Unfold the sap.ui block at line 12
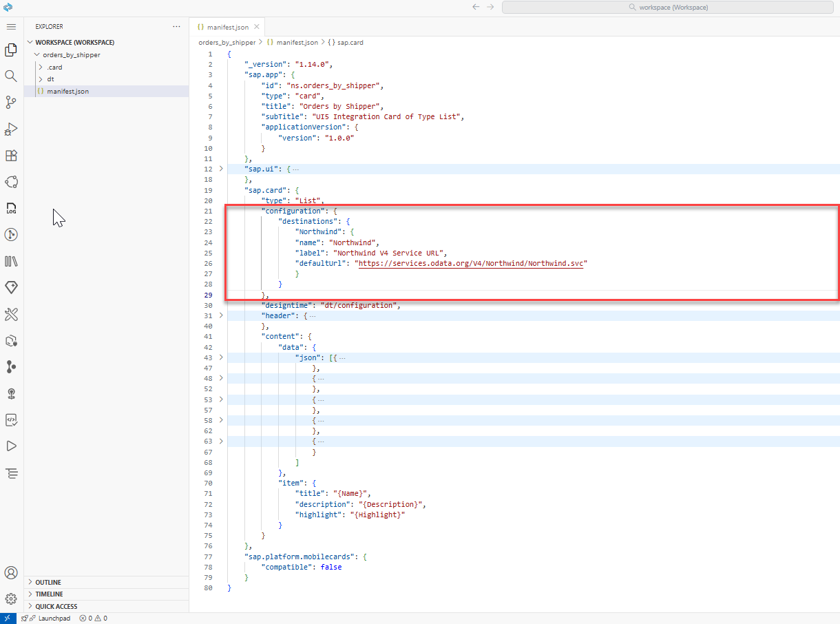 [221, 169]
